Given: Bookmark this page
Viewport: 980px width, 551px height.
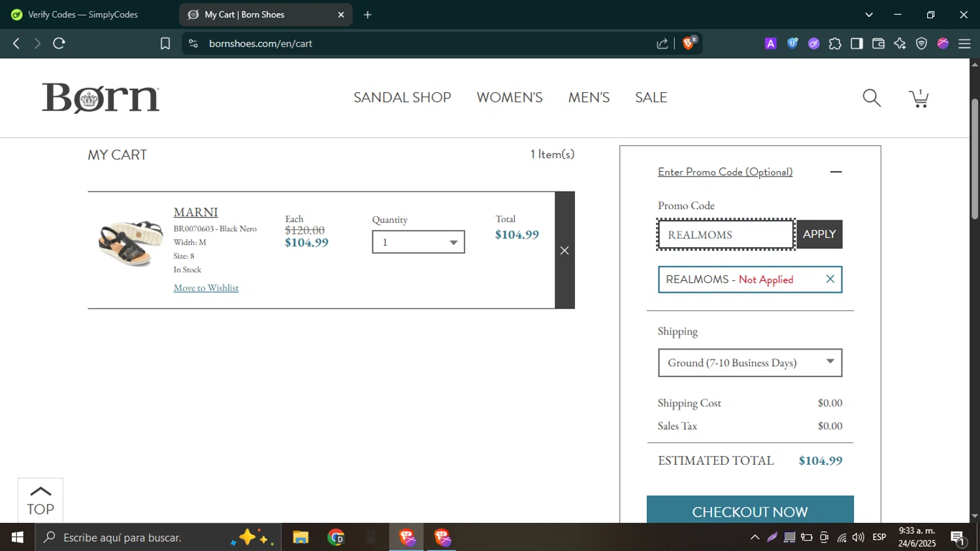Looking at the screenshot, I should pyautogui.click(x=165, y=43).
